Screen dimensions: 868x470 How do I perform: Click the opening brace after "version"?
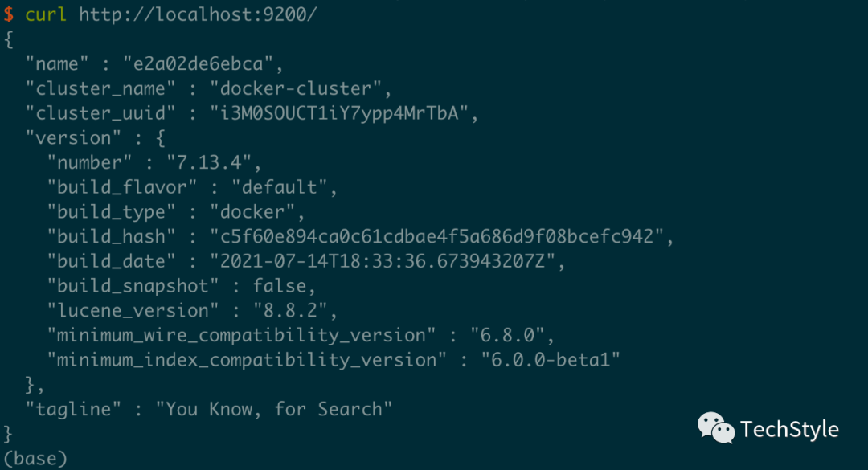[x=159, y=138]
